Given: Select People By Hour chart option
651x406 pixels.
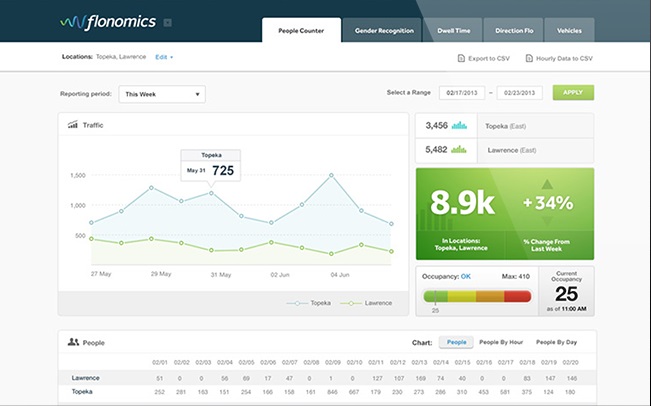Looking at the screenshot, I should click(x=503, y=342).
